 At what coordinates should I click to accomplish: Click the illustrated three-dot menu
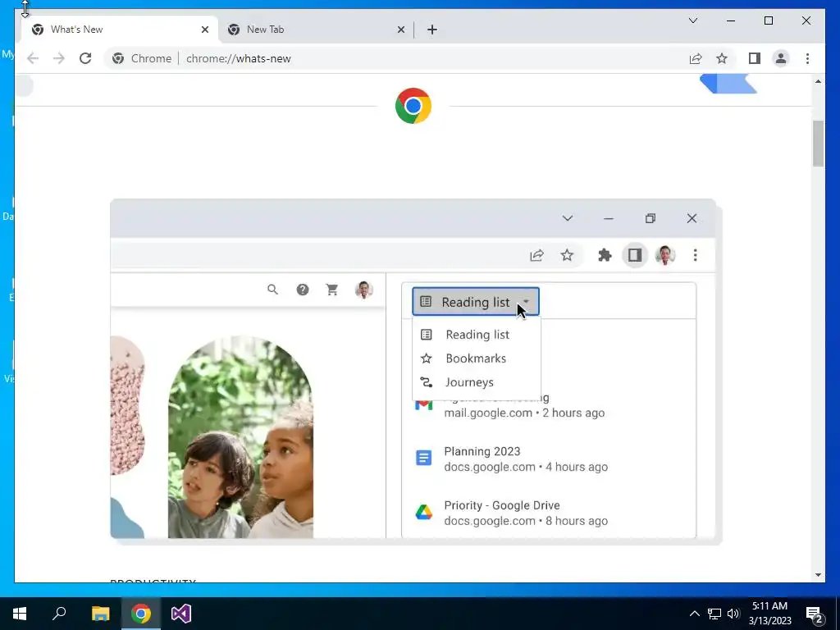[x=695, y=256]
